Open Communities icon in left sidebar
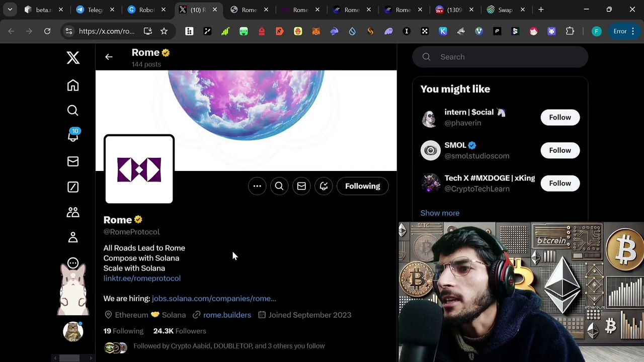644x362 pixels. [x=73, y=212]
